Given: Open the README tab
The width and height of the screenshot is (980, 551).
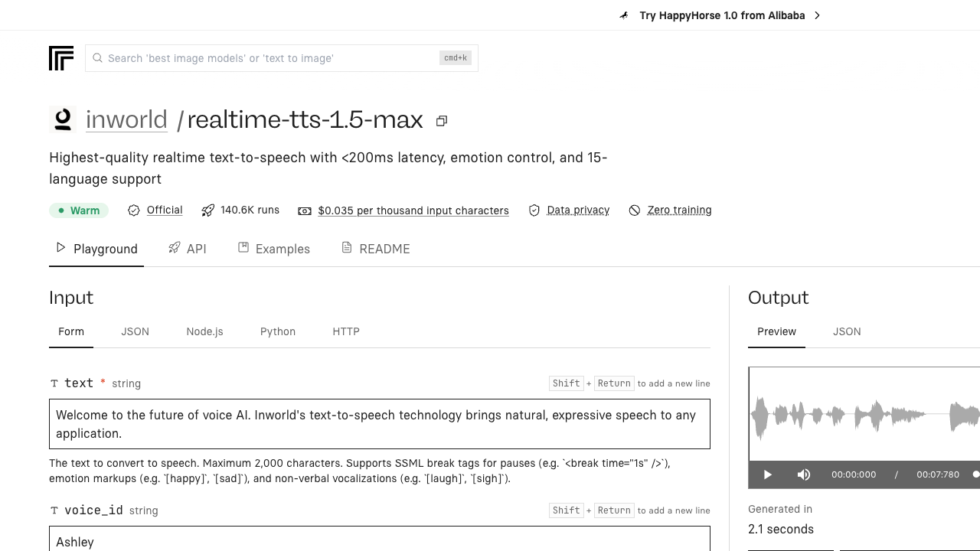Looking at the screenshot, I should coord(376,249).
